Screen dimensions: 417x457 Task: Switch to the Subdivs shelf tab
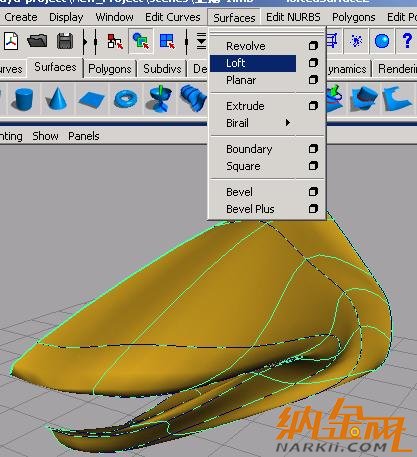tap(162, 69)
